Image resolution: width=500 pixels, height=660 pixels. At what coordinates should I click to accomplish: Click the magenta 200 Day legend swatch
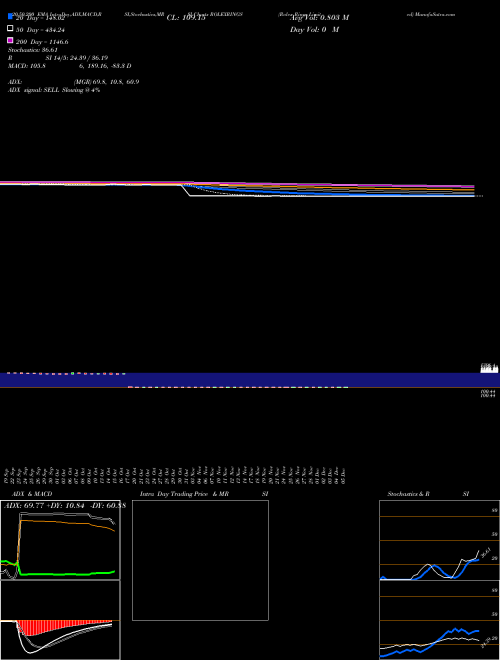(x=10, y=40)
